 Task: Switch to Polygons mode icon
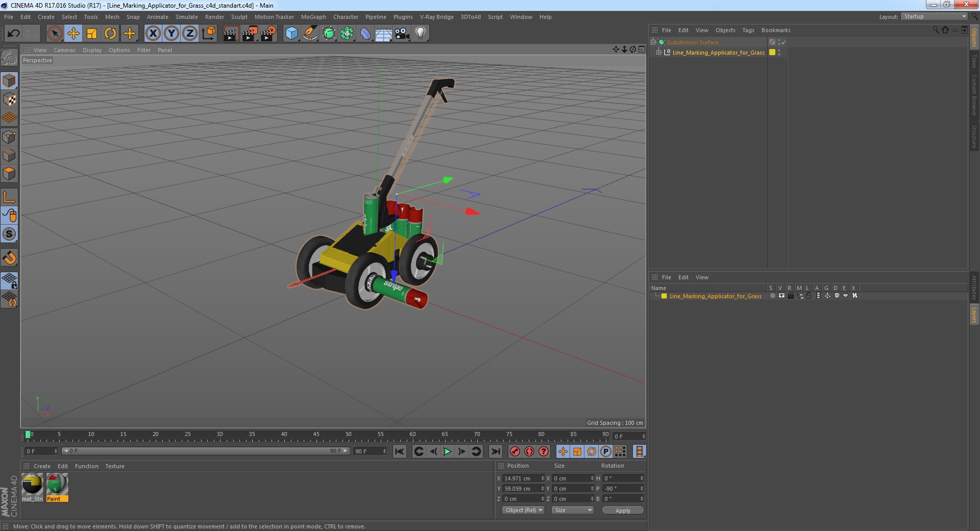9,174
